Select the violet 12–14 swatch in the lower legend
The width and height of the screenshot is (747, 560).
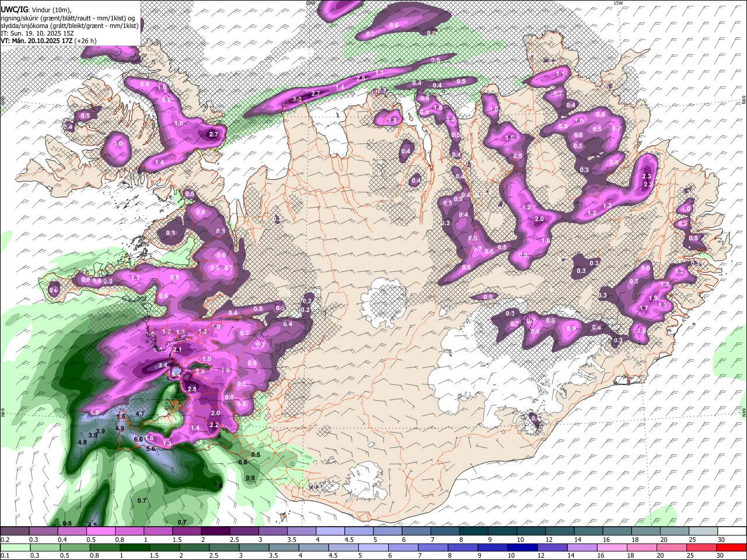point(553,547)
